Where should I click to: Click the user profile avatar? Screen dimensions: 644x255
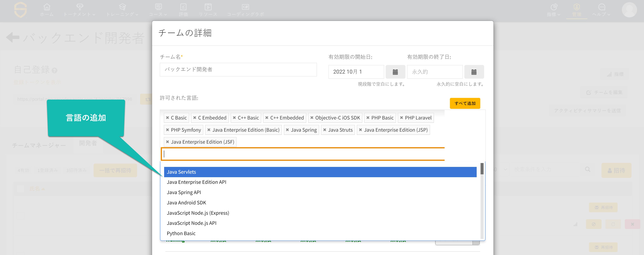629,10
